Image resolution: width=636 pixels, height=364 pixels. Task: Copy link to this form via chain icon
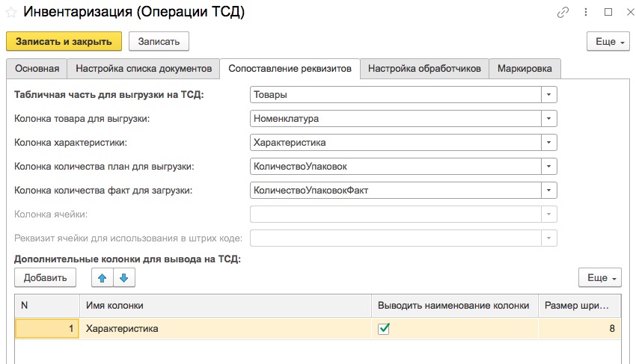coord(563,13)
